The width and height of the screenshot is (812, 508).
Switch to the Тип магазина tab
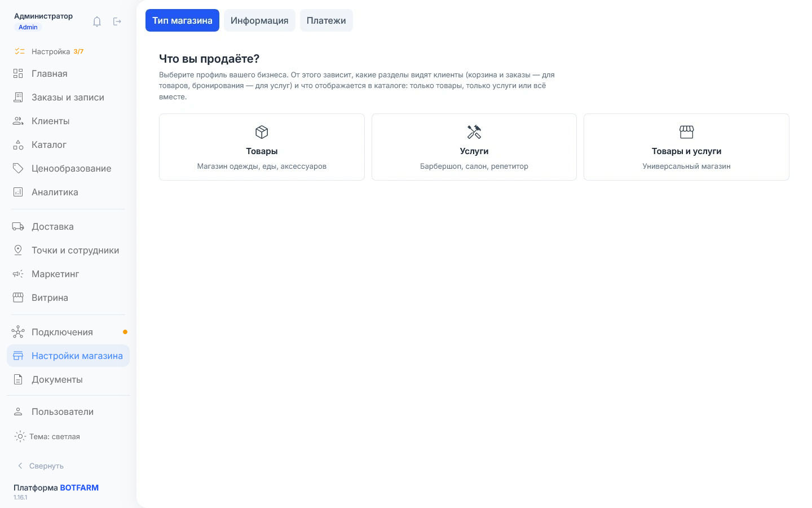[x=182, y=20]
